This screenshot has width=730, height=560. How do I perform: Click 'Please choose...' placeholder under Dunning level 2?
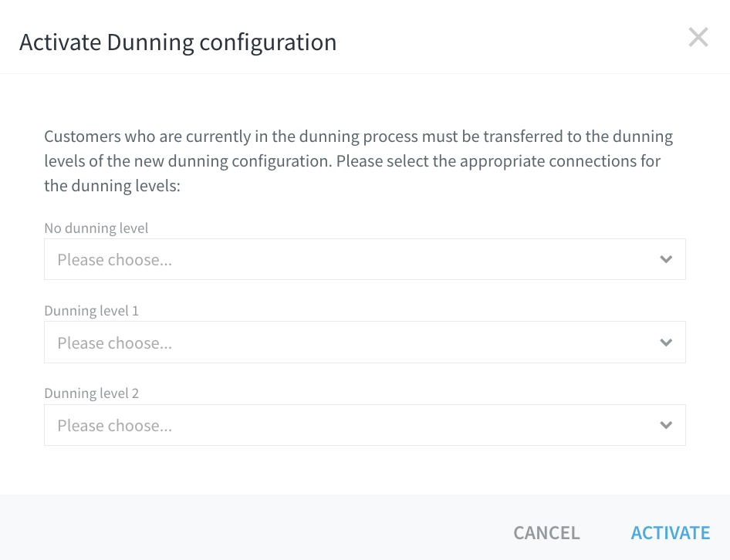[114, 426]
